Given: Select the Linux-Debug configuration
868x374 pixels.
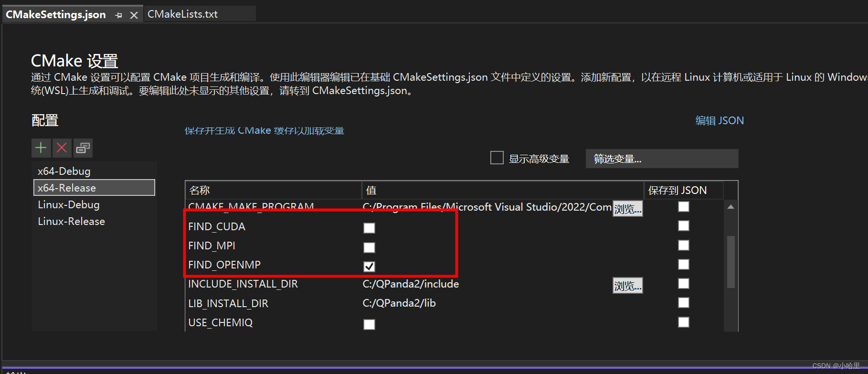Looking at the screenshot, I should pos(94,204).
